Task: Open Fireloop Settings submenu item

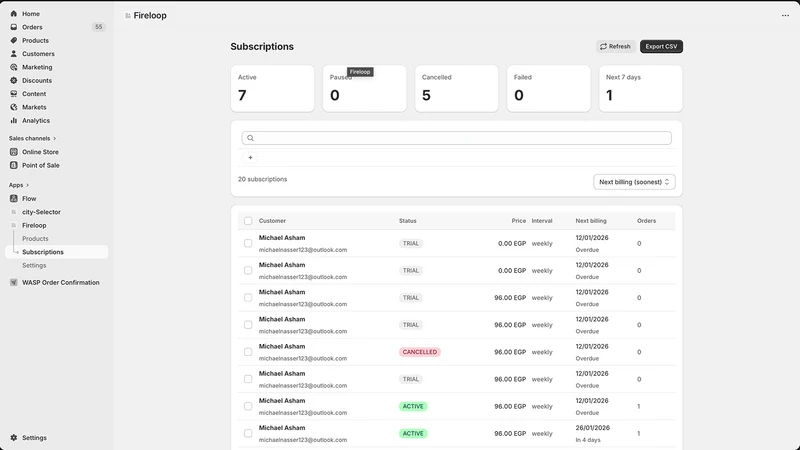Action: (x=34, y=265)
